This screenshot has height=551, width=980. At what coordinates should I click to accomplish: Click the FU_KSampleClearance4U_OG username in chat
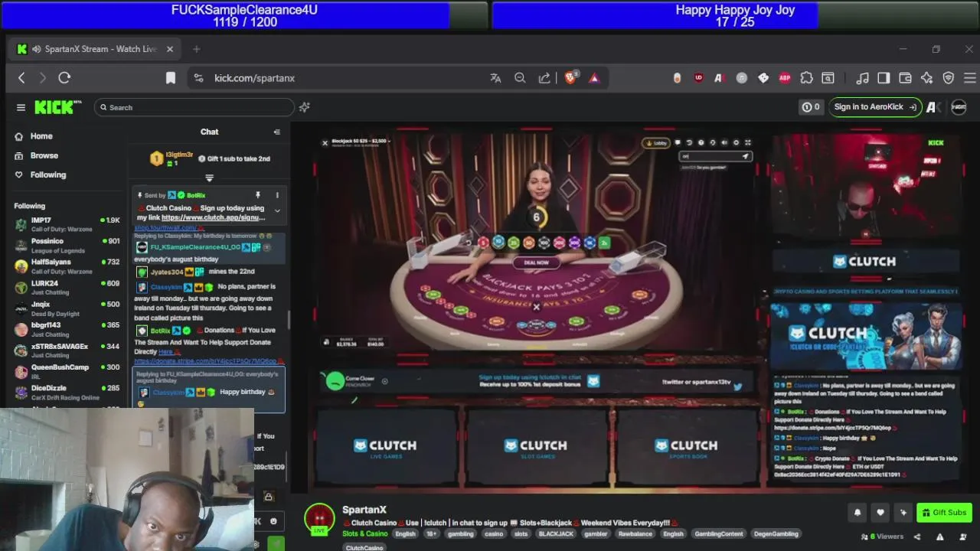[x=195, y=247]
